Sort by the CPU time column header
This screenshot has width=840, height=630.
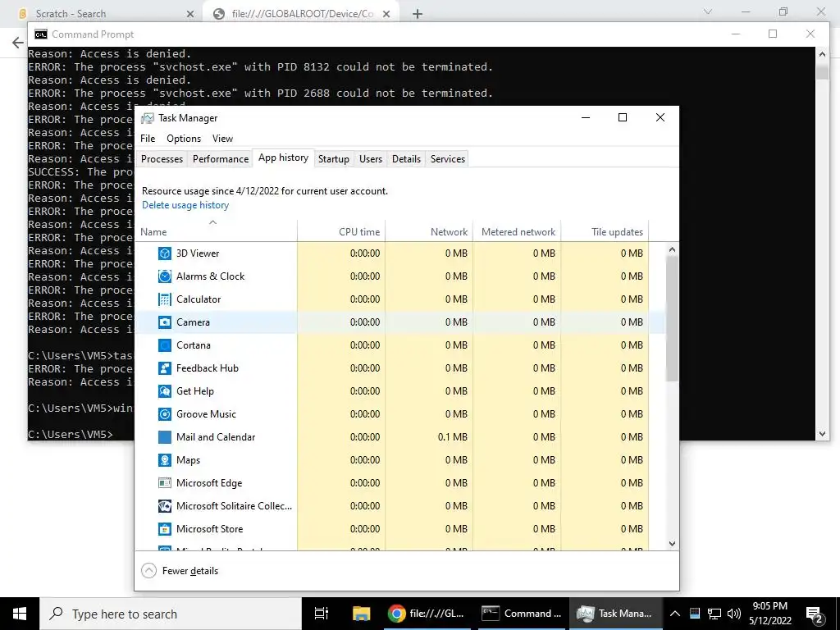tap(341, 231)
